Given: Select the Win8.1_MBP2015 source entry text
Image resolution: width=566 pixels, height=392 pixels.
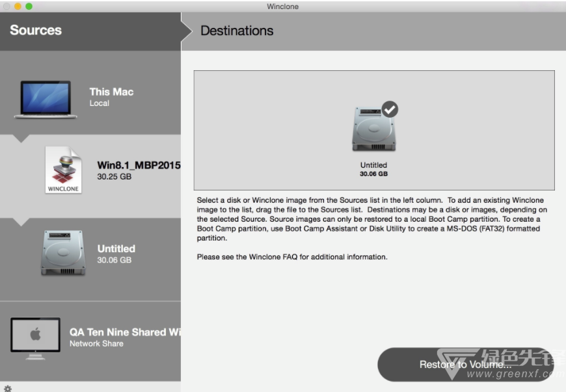Looking at the screenshot, I should point(139,165).
